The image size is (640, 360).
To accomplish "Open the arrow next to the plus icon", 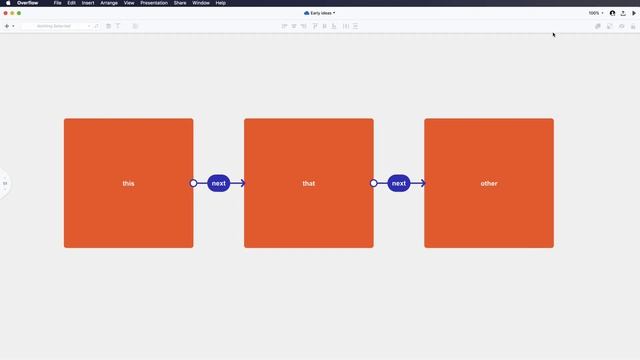I will [13, 26].
